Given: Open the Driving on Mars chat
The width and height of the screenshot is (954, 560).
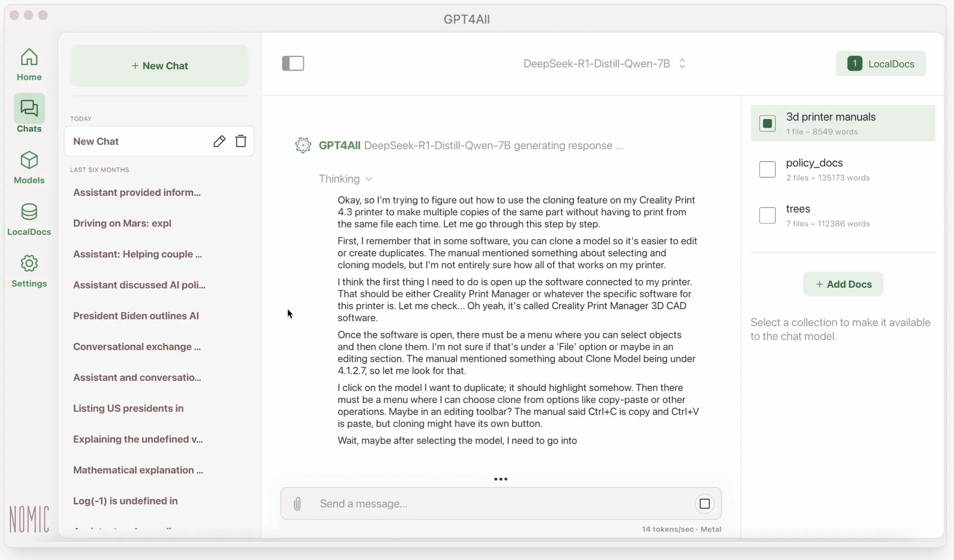Looking at the screenshot, I should (x=122, y=223).
